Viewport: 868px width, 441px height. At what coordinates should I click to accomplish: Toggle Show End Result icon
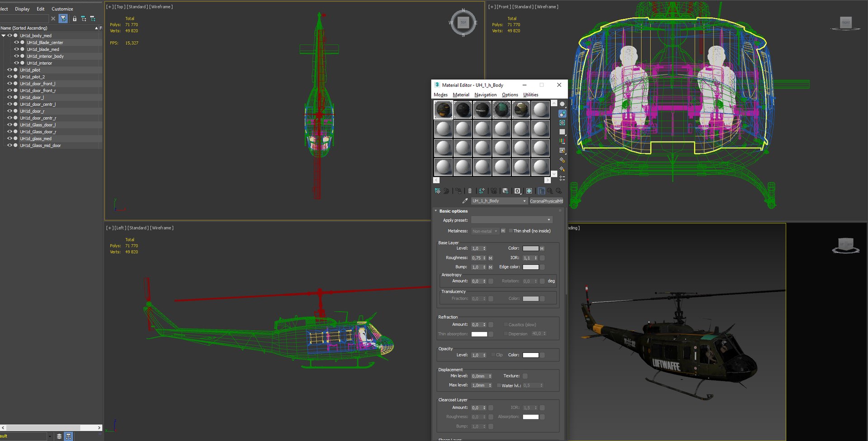coord(541,191)
